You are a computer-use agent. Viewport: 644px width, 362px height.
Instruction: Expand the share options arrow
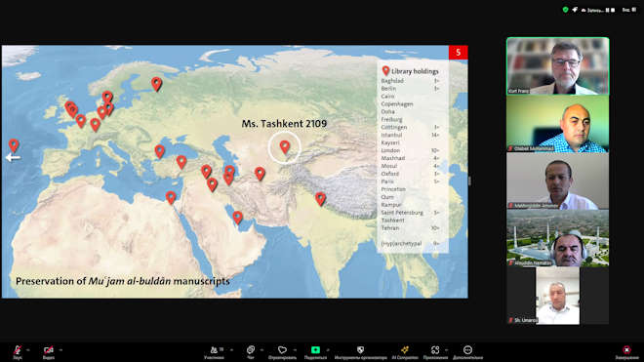328,350
